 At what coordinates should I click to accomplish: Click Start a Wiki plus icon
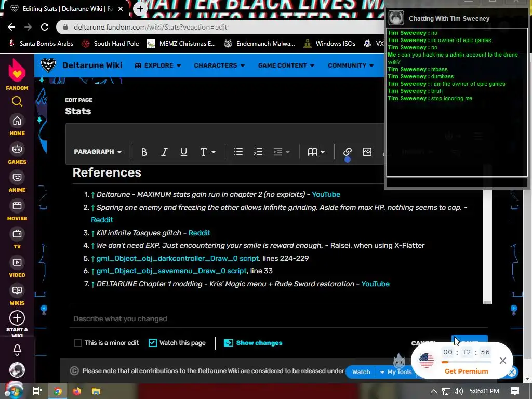pos(17,318)
